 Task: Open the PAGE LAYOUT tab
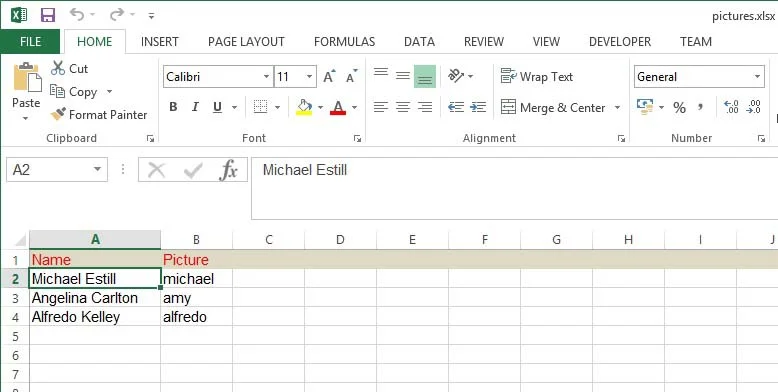[246, 42]
